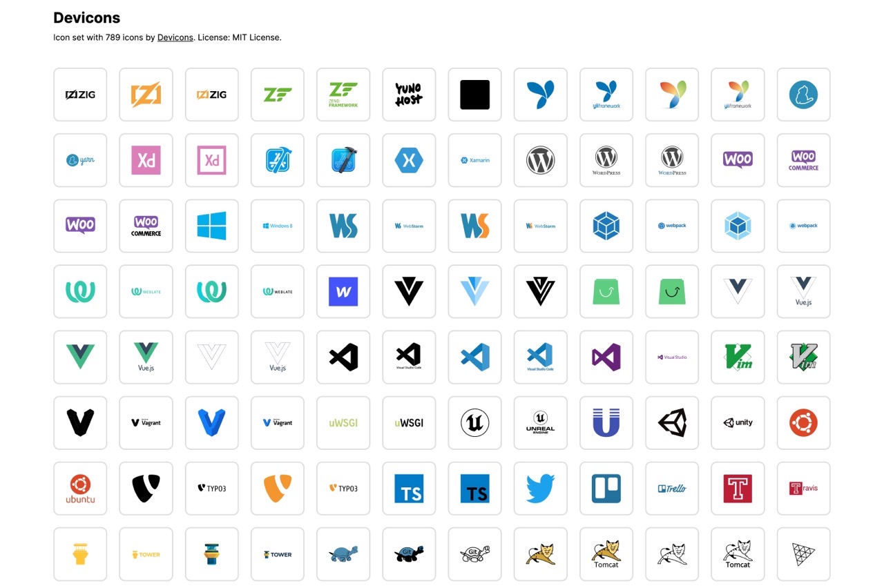Pick the blue and orange WebStorm WS icon
Image resolution: width=884 pixels, height=588 pixels.
click(x=475, y=226)
